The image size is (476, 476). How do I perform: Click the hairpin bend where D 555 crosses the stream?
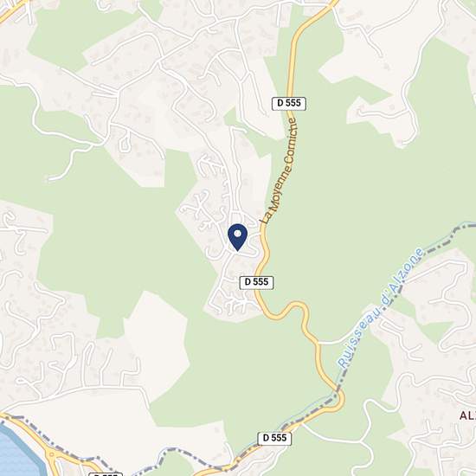pyautogui.click(x=339, y=399)
